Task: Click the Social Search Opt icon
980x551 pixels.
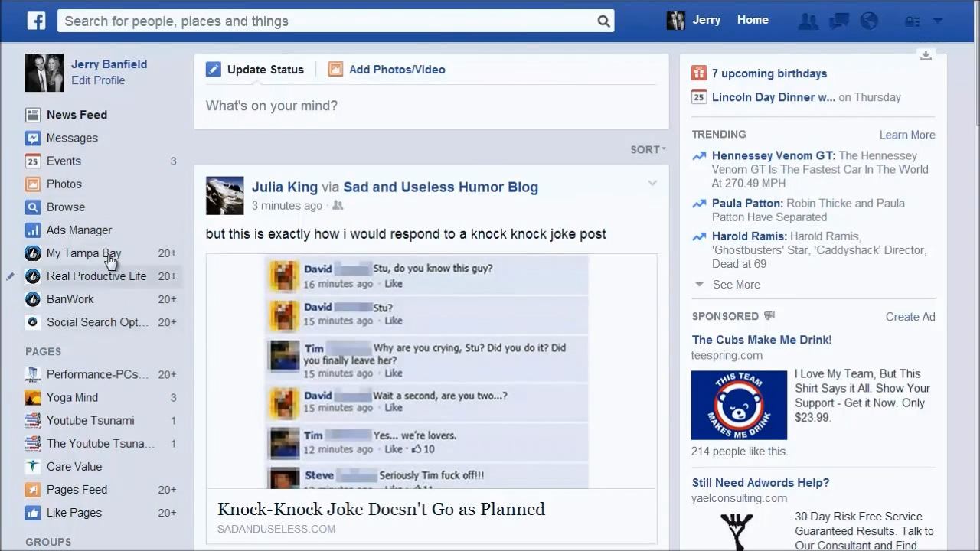Action: pos(32,322)
